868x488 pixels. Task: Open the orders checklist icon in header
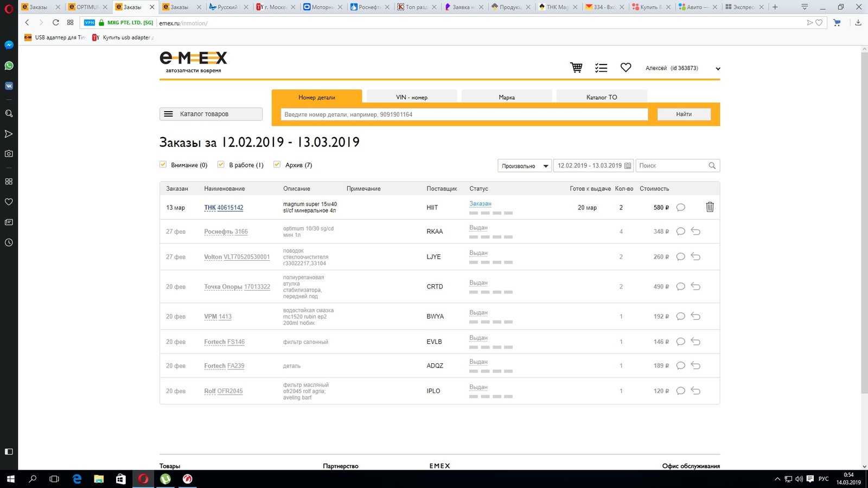pos(601,68)
